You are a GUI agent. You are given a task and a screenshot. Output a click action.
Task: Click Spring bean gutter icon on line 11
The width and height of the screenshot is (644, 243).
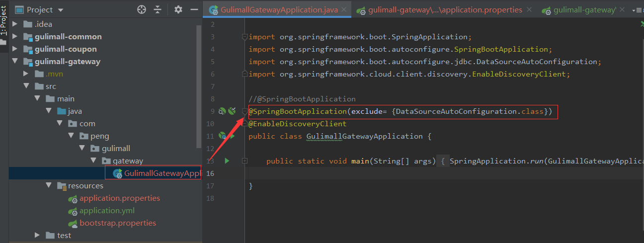(x=222, y=136)
